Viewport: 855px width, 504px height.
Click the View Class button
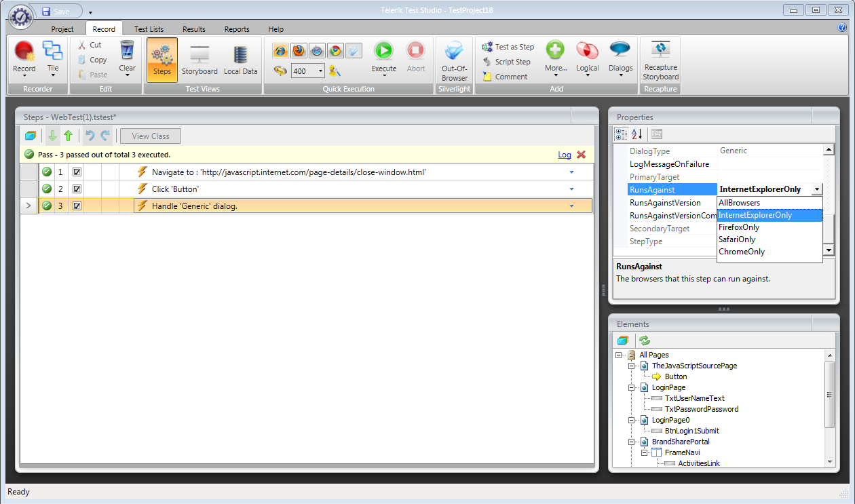coord(151,136)
